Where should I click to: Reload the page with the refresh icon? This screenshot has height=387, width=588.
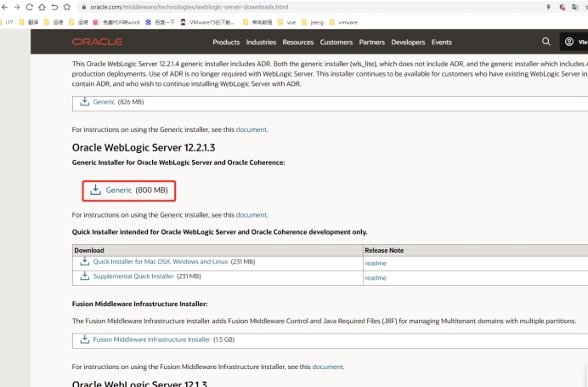pyautogui.click(x=29, y=7)
